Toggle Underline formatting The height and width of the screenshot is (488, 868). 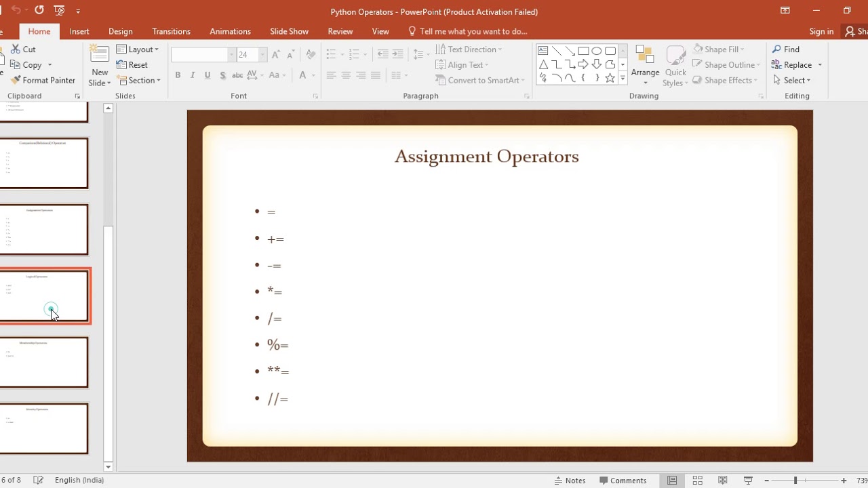pyautogui.click(x=208, y=75)
